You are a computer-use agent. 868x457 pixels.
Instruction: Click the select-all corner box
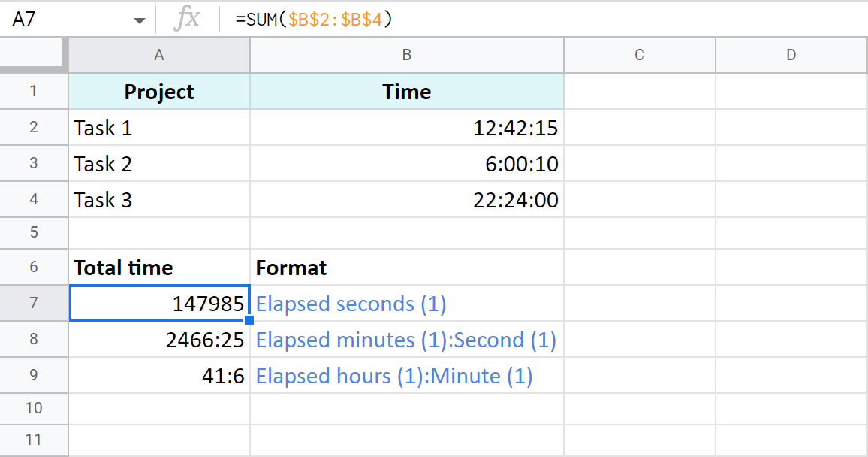[34, 54]
